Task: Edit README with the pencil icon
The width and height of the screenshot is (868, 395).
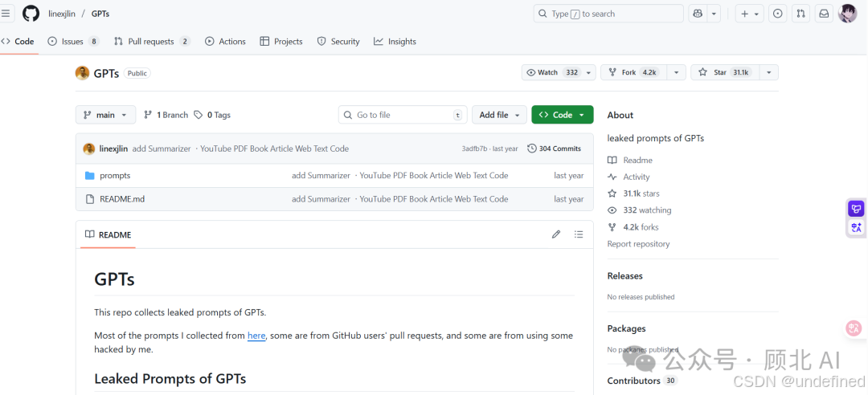Action: [556, 234]
